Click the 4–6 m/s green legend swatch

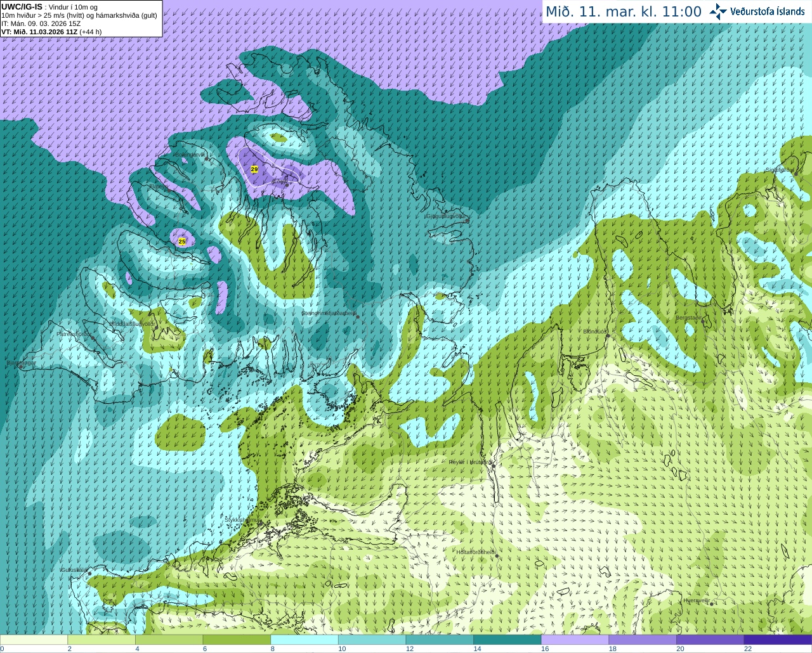coord(169,640)
